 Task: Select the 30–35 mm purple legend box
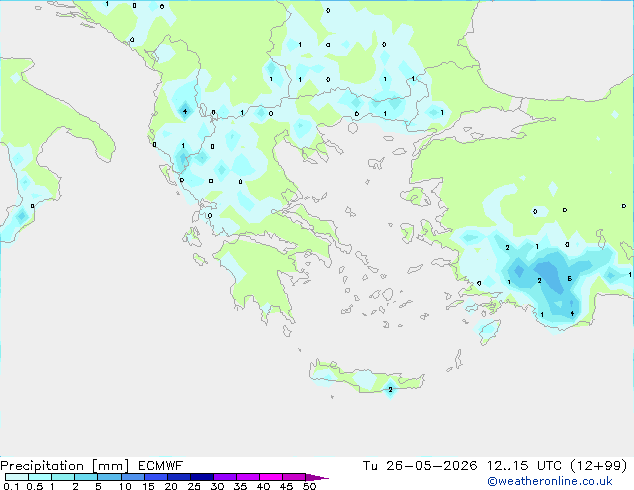click(x=225, y=477)
